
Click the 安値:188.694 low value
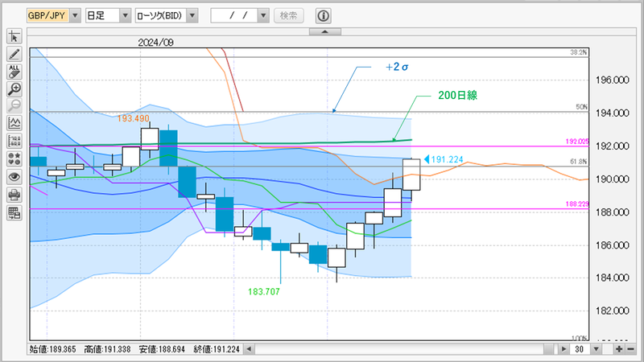coord(162,349)
